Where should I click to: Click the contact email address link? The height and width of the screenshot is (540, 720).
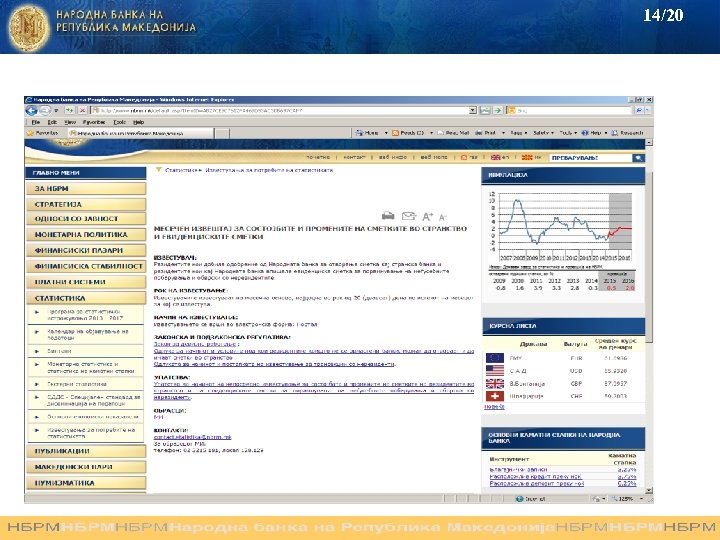(192, 437)
